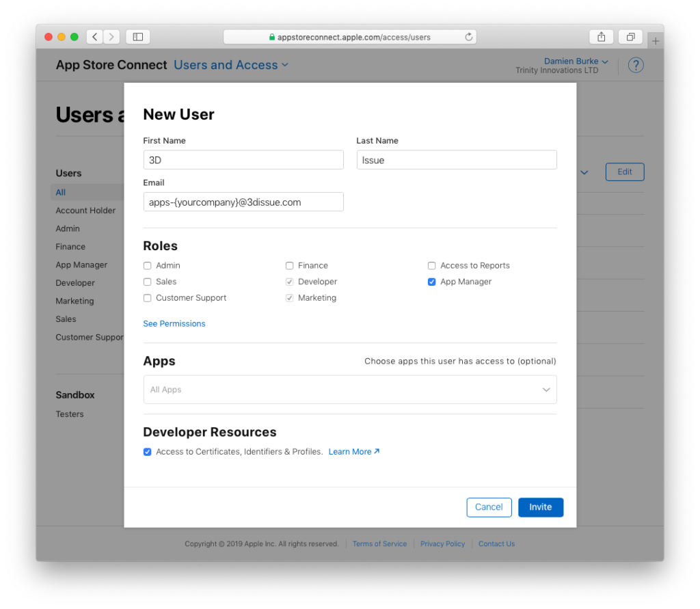Go forward with the Safari forward arrow
The width and height of the screenshot is (700, 609).
[111, 37]
